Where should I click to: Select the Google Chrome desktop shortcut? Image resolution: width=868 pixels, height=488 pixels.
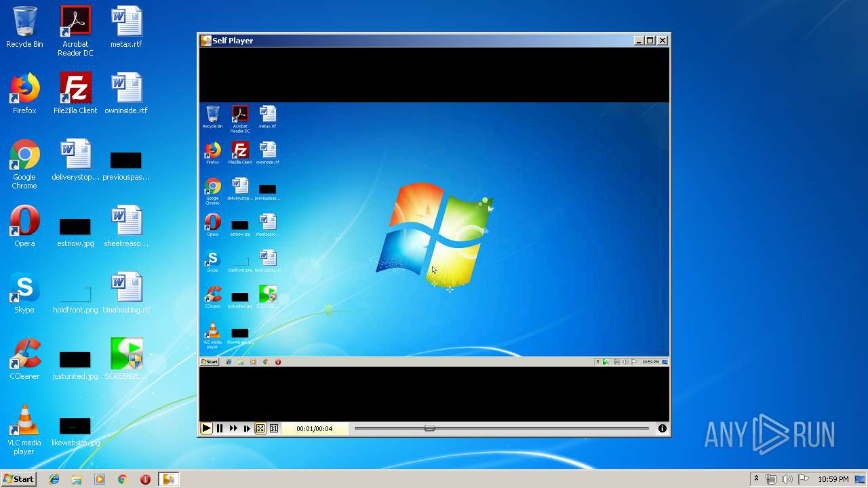(x=24, y=164)
